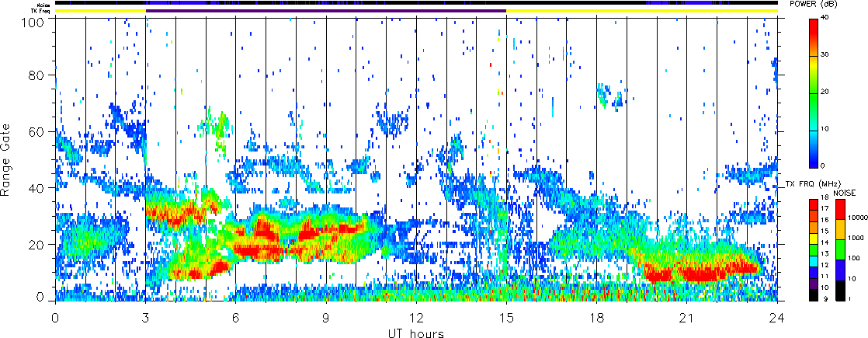The width and height of the screenshot is (868, 338).
Task: Select the "POWER (dB)" color bar title
Action: [x=814, y=5]
